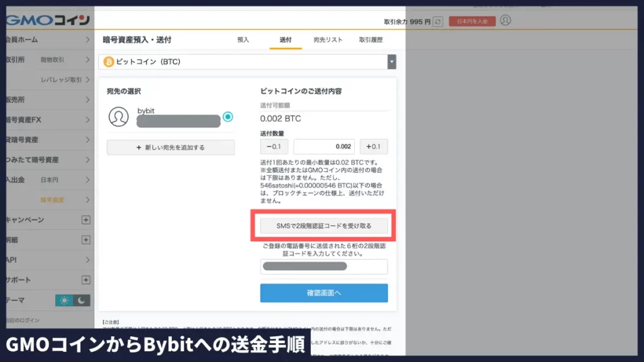Switch to the 預入 tab
Image resolution: width=644 pixels, height=362 pixels.
(x=243, y=40)
